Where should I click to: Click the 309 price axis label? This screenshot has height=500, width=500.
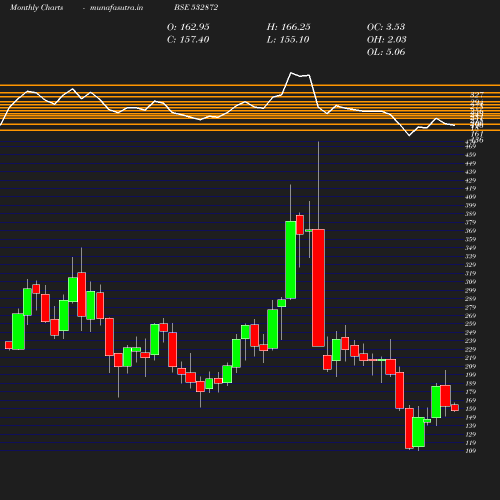coord(470,282)
